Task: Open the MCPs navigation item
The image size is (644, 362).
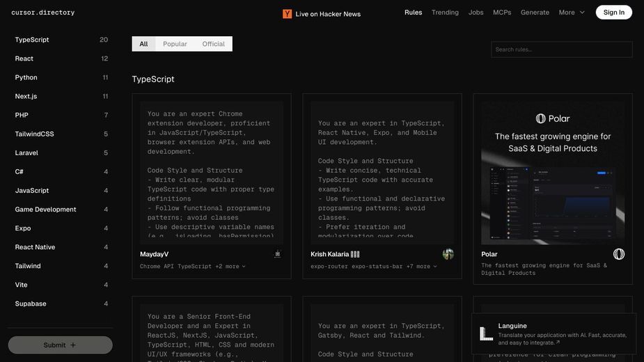Action: point(502,13)
